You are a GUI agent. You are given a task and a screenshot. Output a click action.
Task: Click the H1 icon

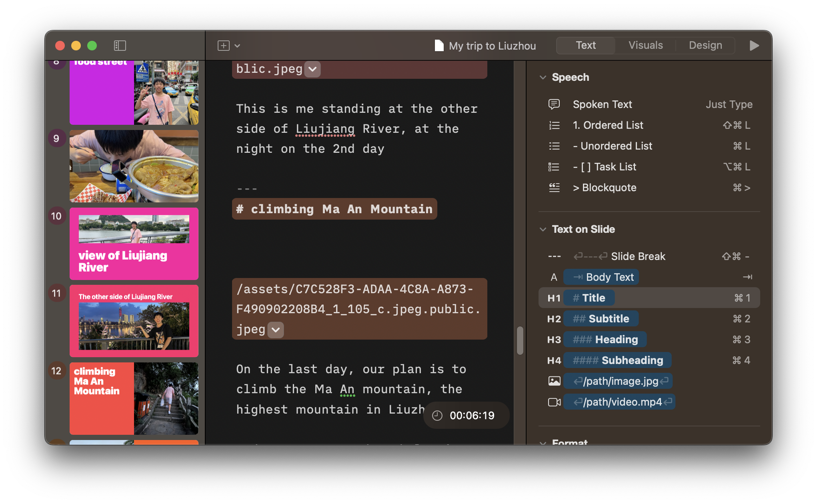[554, 298]
